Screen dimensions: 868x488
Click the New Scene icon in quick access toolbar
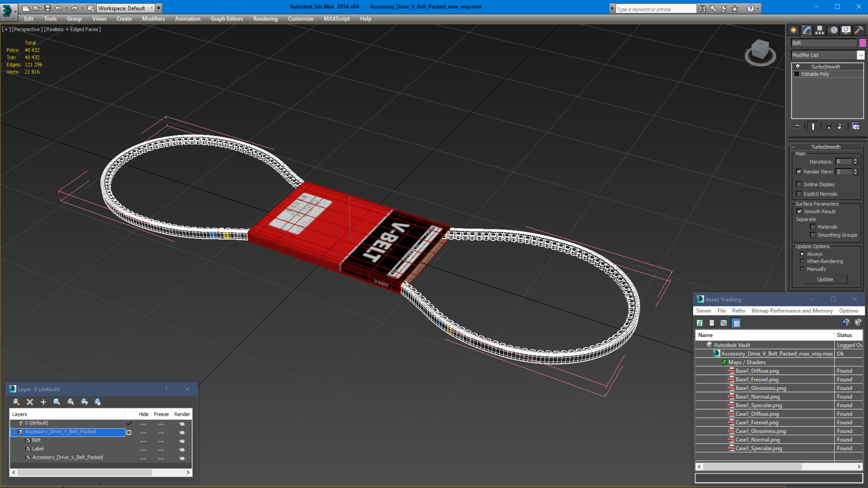[26, 8]
